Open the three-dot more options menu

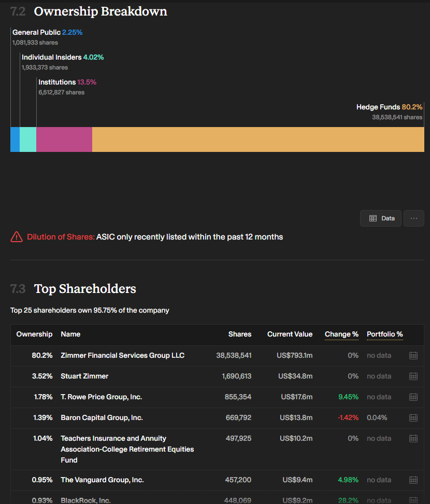coord(413,218)
